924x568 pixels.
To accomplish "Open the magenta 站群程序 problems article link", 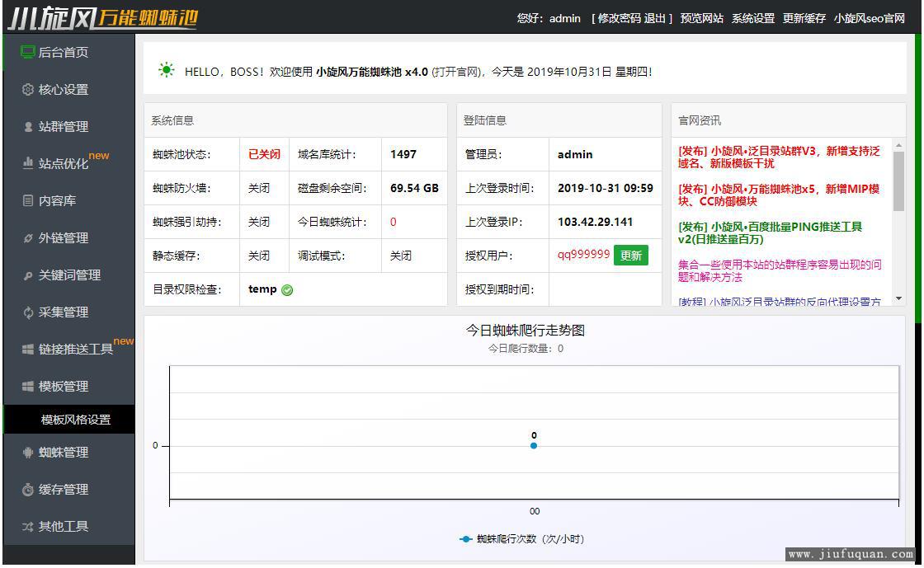I will (x=780, y=270).
